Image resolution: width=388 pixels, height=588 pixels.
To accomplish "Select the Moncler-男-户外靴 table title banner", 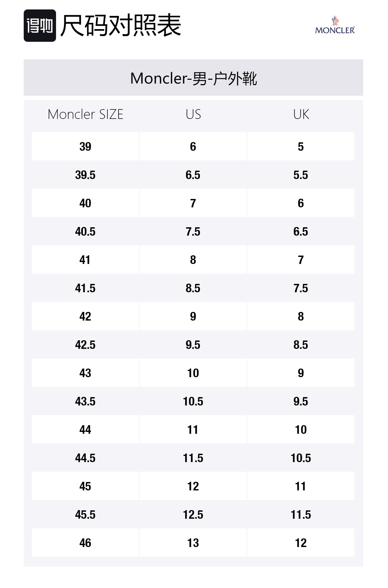I will pyautogui.click(x=193, y=78).
